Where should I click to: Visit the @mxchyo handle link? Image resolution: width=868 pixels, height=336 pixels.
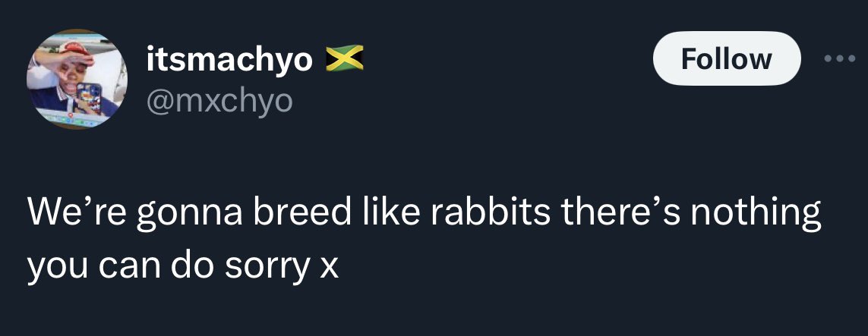pyautogui.click(x=219, y=99)
